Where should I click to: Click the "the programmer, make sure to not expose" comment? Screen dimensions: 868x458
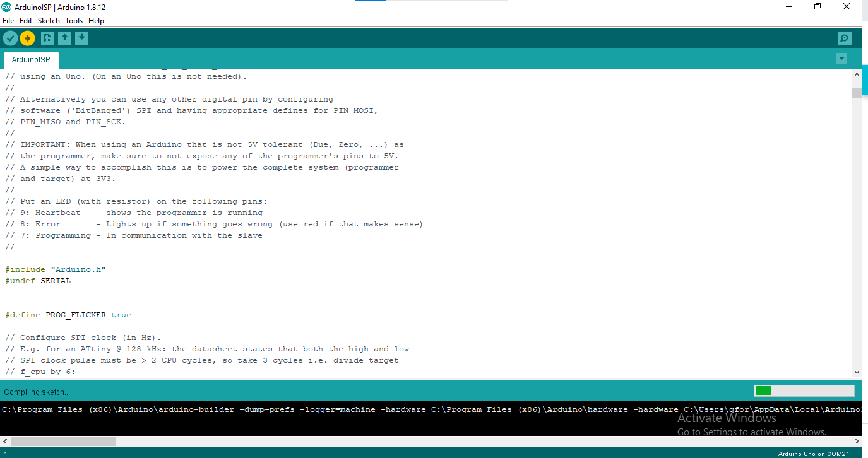(x=202, y=156)
